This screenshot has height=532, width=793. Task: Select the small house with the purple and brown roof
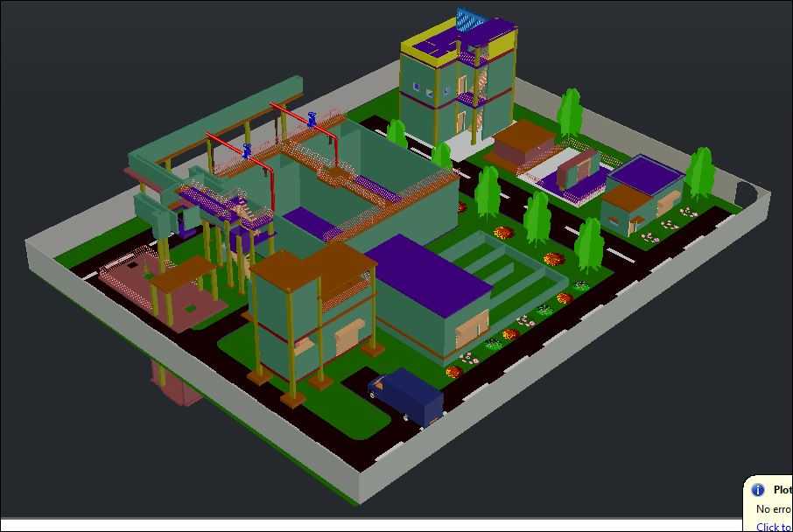pyautogui.click(x=642, y=195)
